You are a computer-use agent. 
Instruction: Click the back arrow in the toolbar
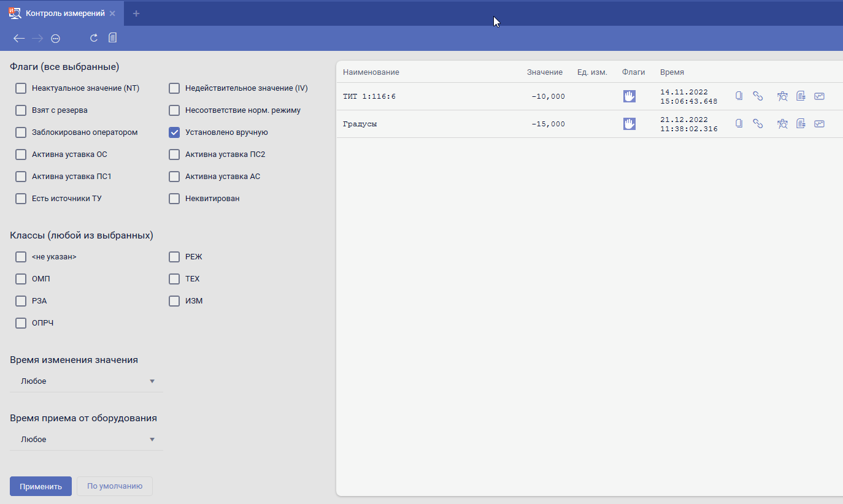[19, 39]
